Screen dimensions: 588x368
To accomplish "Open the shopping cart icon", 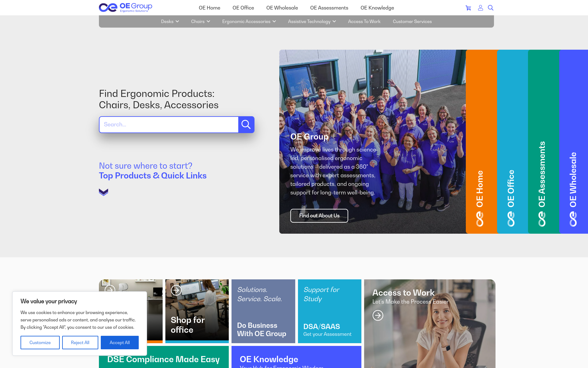I will 468,8.
